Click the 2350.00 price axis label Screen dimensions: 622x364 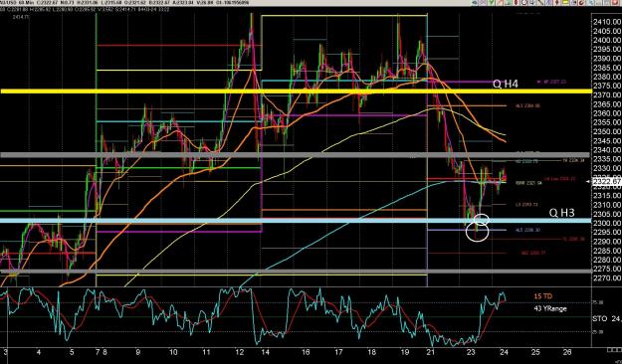pos(607,131)
